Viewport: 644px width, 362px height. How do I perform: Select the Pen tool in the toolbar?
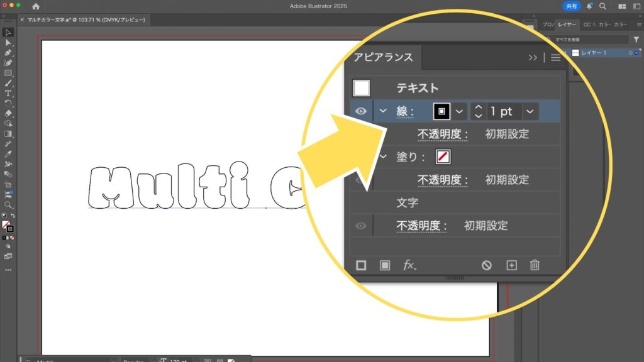(x=8, y=52)
